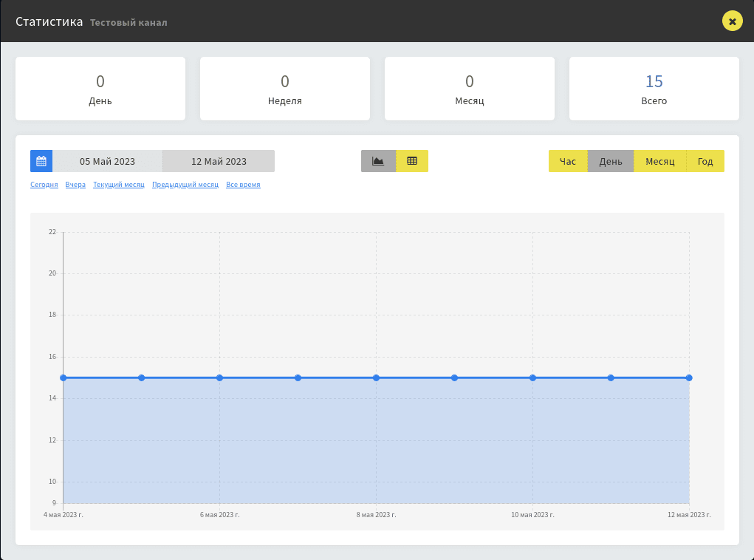Click the Всего total card showing 15
The height and width of the screenshot is (560, 754).
(654, 89)
